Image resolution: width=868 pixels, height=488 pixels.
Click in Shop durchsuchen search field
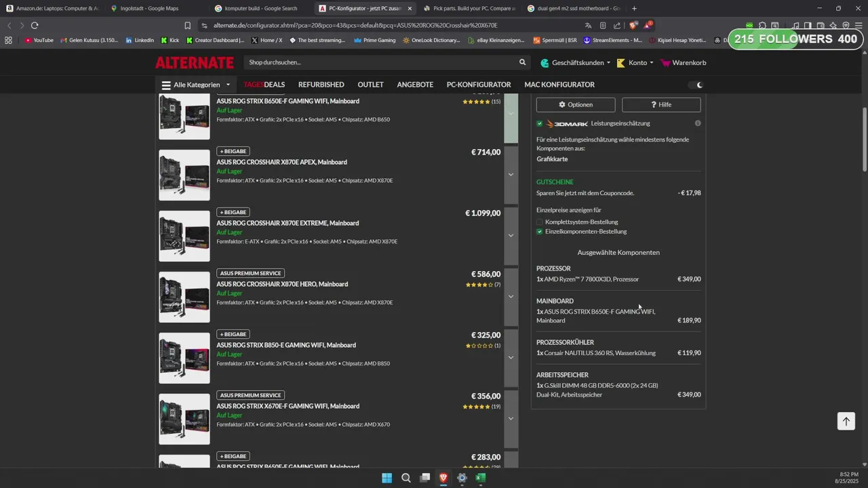(380, 62)
